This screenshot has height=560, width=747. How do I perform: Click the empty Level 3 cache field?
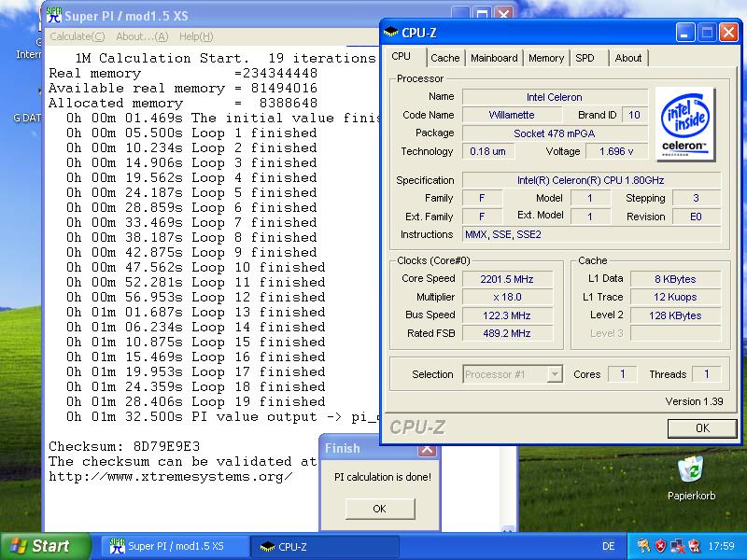(x=675, y=333)
